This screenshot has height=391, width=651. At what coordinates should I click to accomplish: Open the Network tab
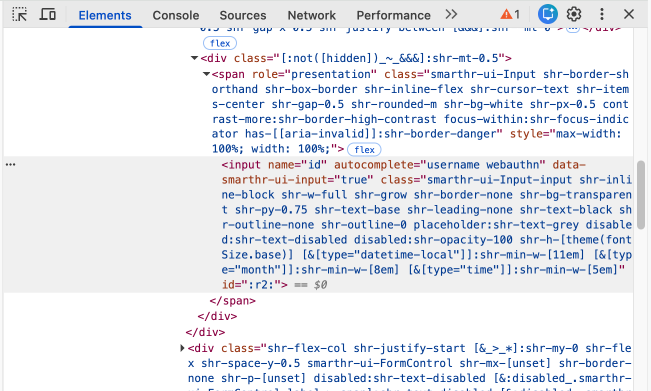click(311, 15)
